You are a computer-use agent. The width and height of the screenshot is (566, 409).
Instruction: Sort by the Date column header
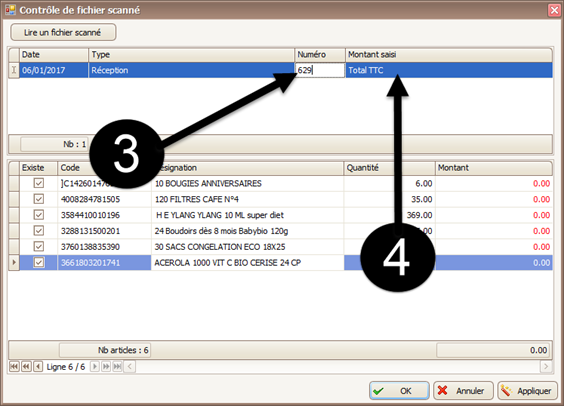(54, 55)
